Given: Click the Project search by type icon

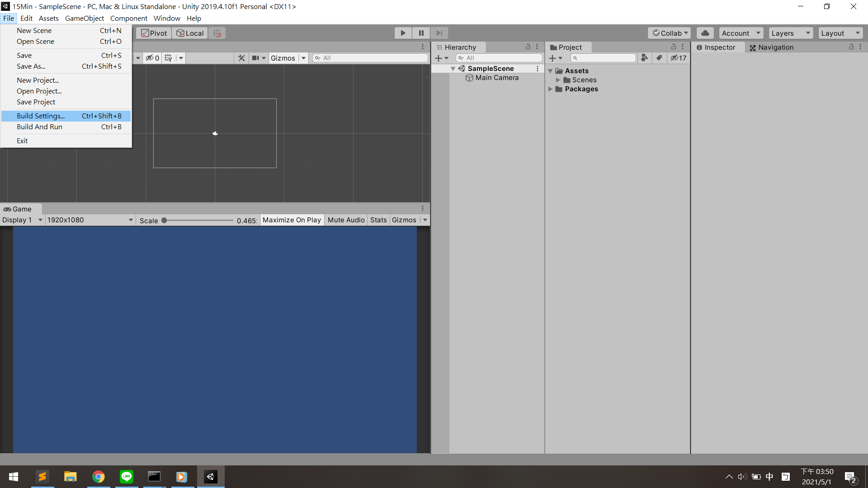Looking at the screenshot, I should click(644, 58).
